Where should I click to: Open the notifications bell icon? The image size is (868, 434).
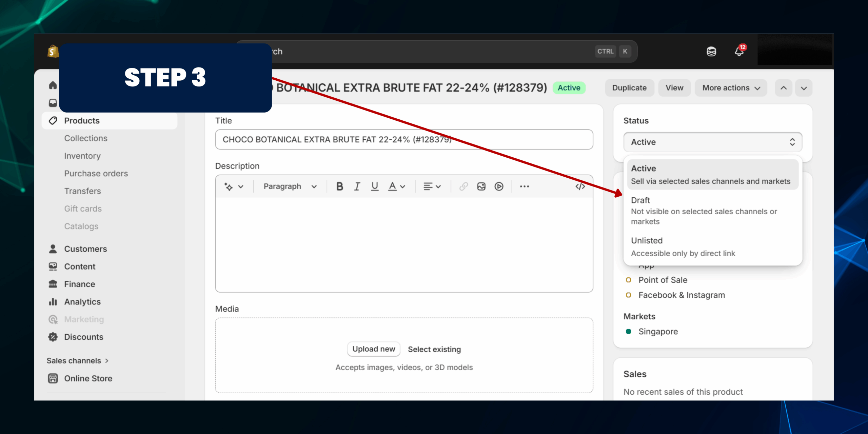[739, 52]
